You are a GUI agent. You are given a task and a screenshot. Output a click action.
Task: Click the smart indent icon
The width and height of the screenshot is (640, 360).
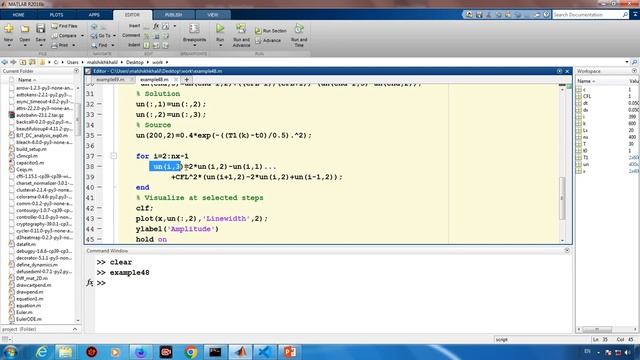(147, 45)
